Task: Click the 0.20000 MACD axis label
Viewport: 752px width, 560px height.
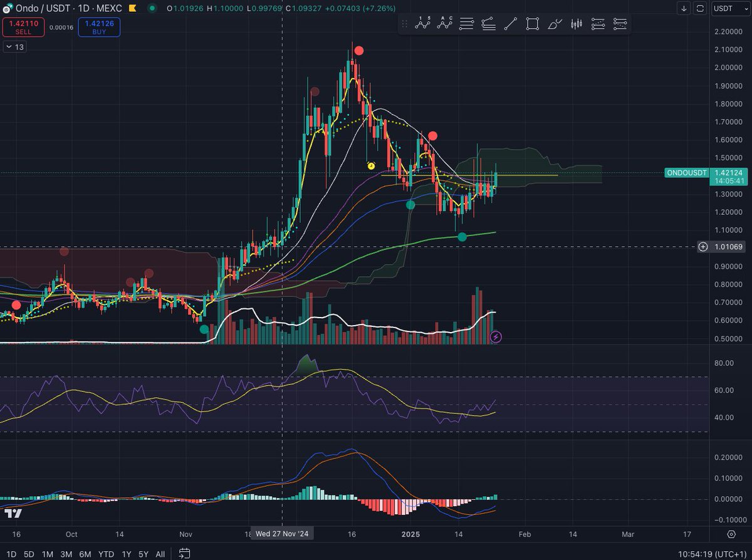Action: click(728, 457)
